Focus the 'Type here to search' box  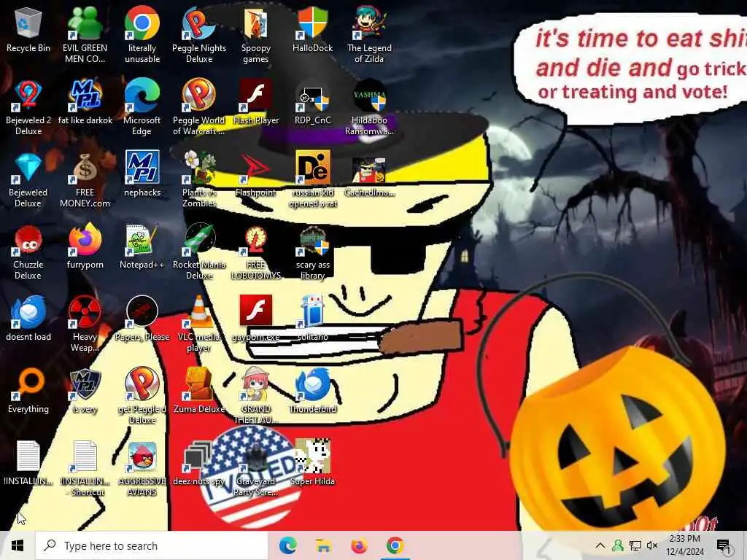152,545
